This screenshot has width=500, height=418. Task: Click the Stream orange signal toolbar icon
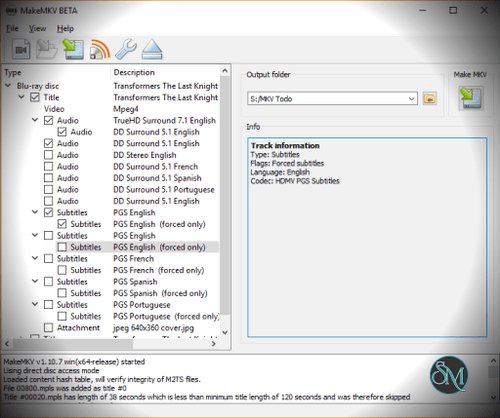point(99,49)
